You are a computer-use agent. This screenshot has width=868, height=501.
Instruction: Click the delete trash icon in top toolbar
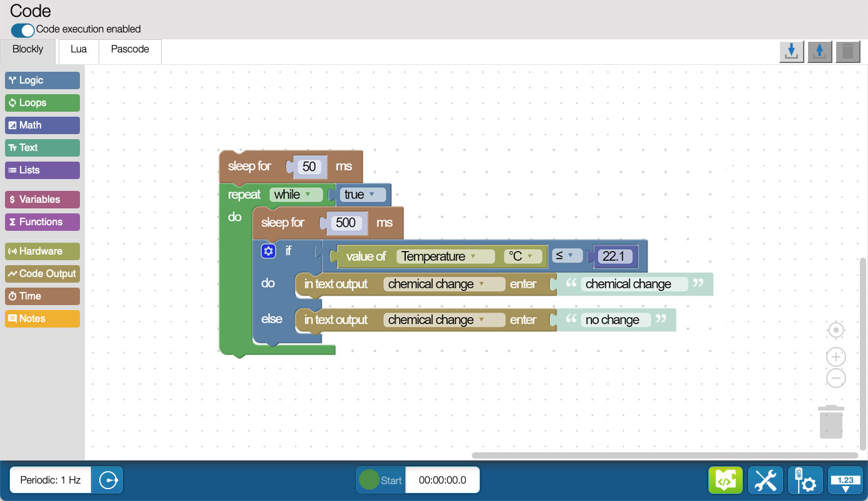[x=847, y=52]
